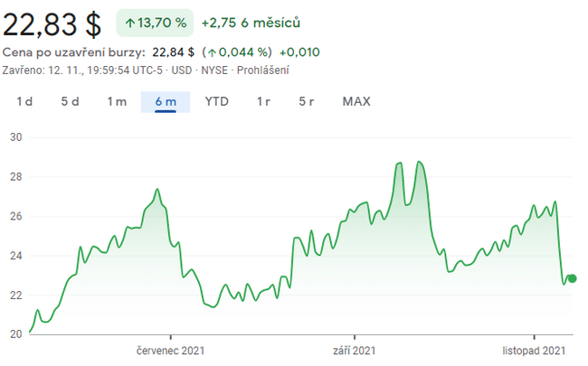Screen dimensions: 588x366
Task: Switch to the 5 d range tab
Action: click(x=70, y=101)
